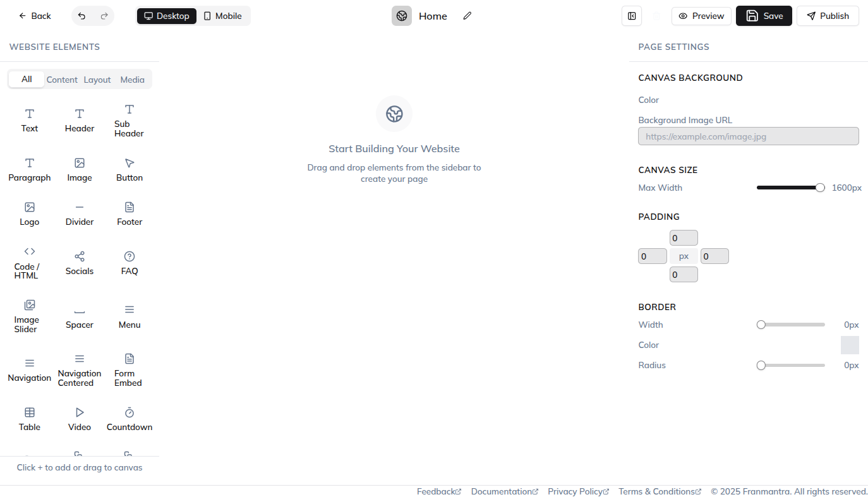Show All website elements
Image resolution: width=868 pixels, height=497 pixels.
click(x=27, y=80)
